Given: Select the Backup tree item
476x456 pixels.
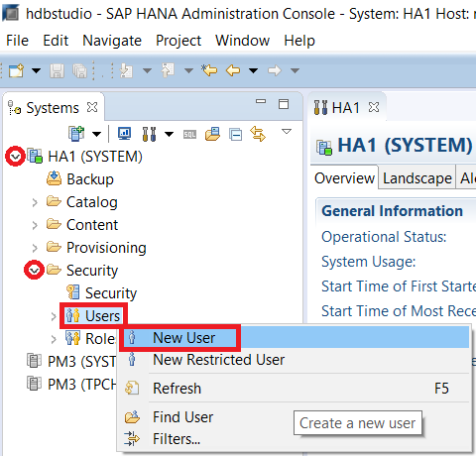Looking at the screenshot, I should [x=90, y=179].
